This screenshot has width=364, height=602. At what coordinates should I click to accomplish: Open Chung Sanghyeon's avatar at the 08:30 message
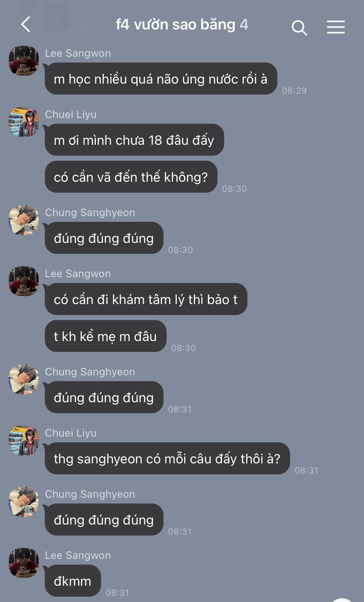click(24, 220)
